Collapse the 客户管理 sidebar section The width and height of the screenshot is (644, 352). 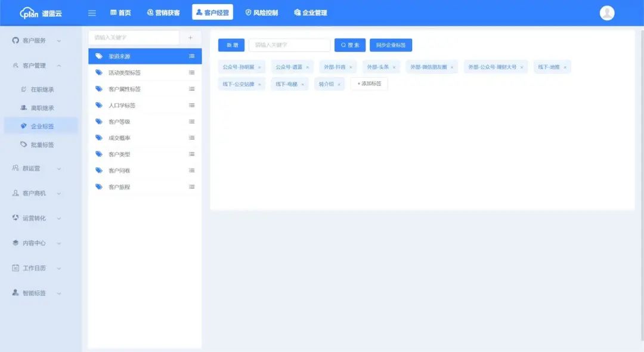(37, 66)
